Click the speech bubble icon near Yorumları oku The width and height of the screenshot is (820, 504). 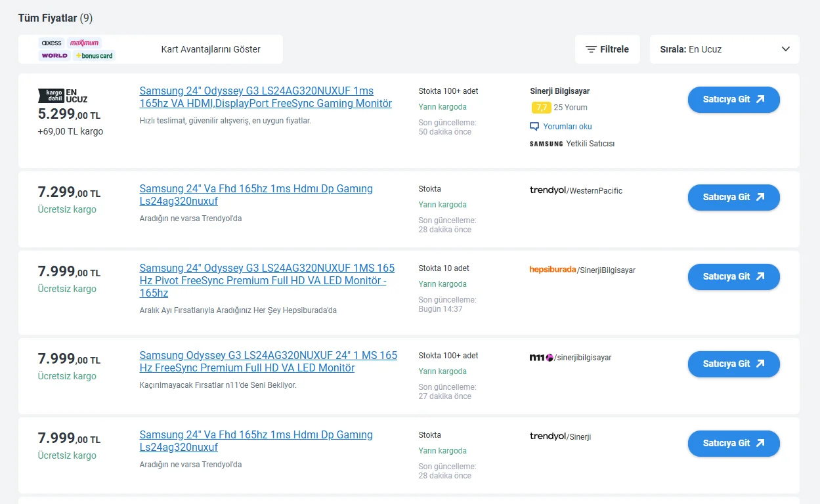tap(534, 127)
